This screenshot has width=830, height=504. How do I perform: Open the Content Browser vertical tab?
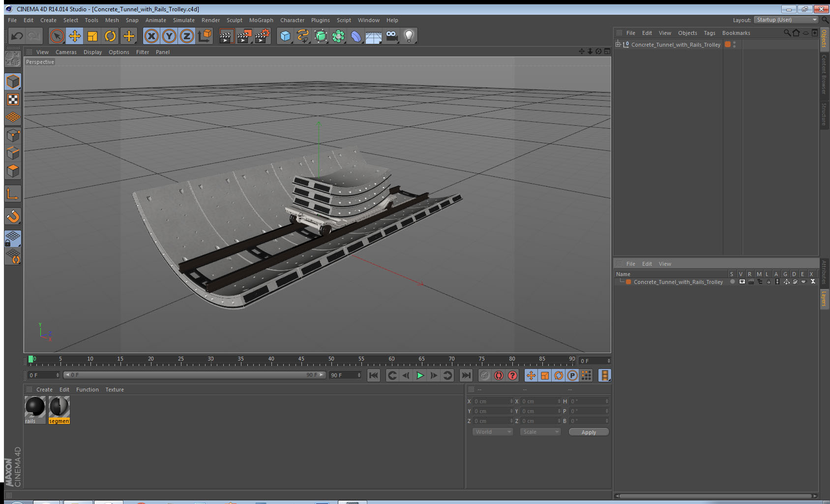tap(824, 74)
